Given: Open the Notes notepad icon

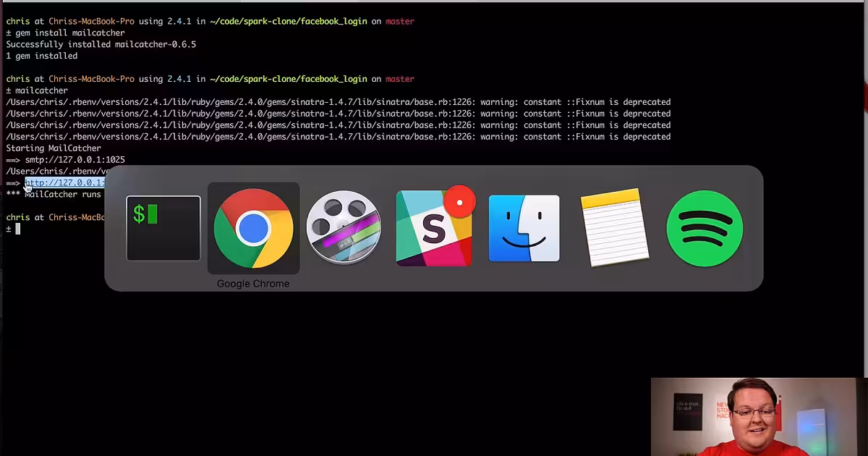Looking at the screenshot, I should point(615,228).
